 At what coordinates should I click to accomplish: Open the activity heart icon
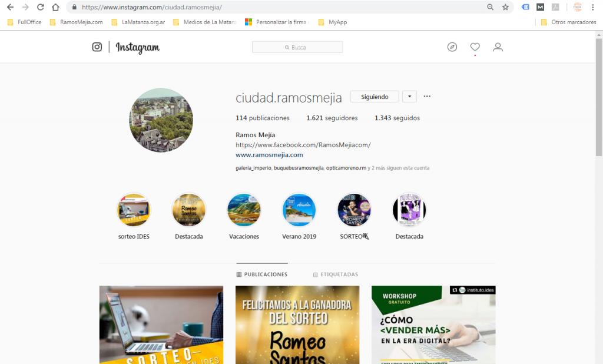475,47
